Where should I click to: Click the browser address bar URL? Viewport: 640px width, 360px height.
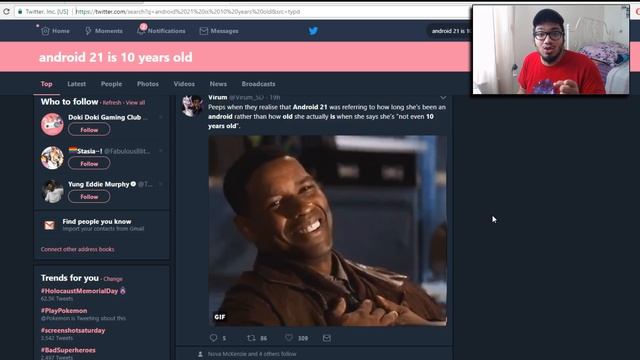pyautogui.click(x=188, y=12)
